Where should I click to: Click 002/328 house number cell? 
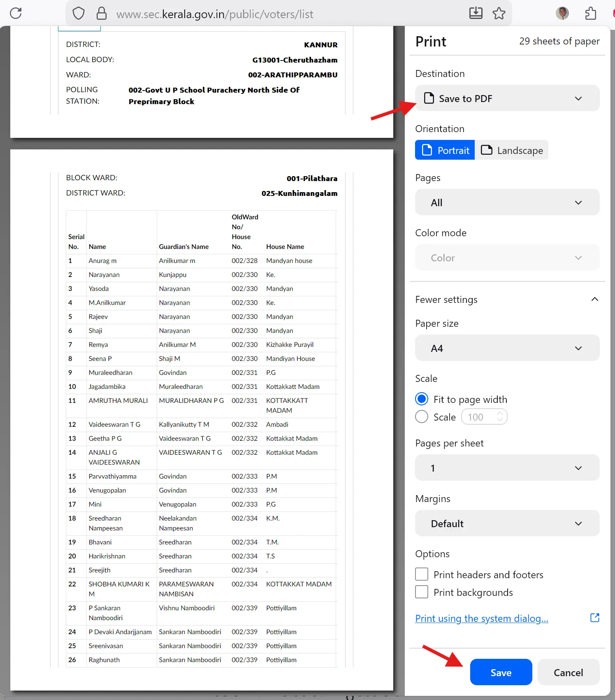pyautogui.click(x=245, y=260)
